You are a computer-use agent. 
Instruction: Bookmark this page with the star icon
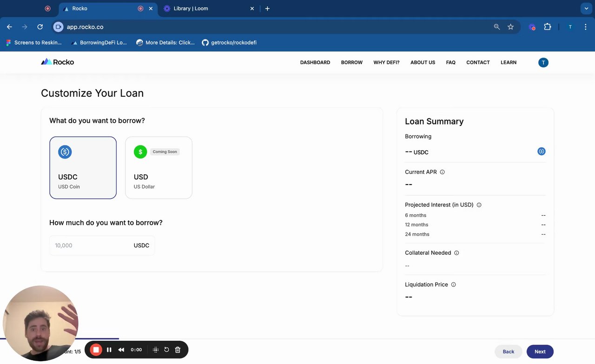(x=510, y=27)
